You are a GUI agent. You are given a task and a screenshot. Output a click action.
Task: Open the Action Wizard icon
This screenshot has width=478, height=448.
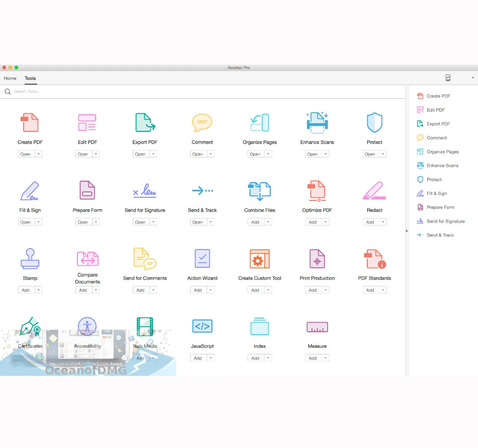(x=202, y=258)
